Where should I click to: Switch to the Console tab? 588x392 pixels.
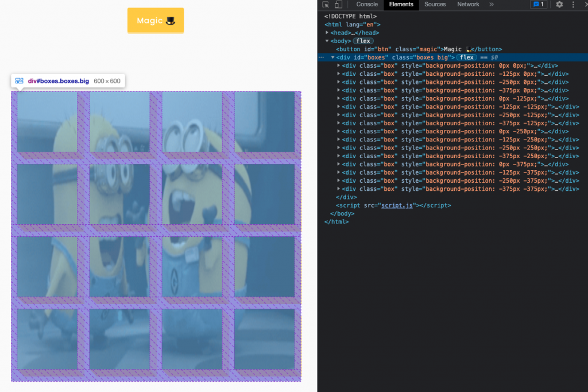point(367,5)
